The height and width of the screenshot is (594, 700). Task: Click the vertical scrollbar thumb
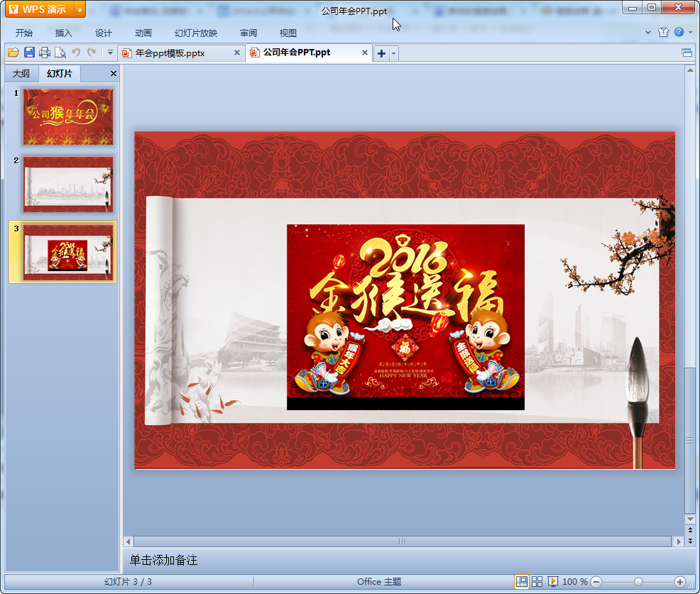pyautogui.click(x=690, y=440)
